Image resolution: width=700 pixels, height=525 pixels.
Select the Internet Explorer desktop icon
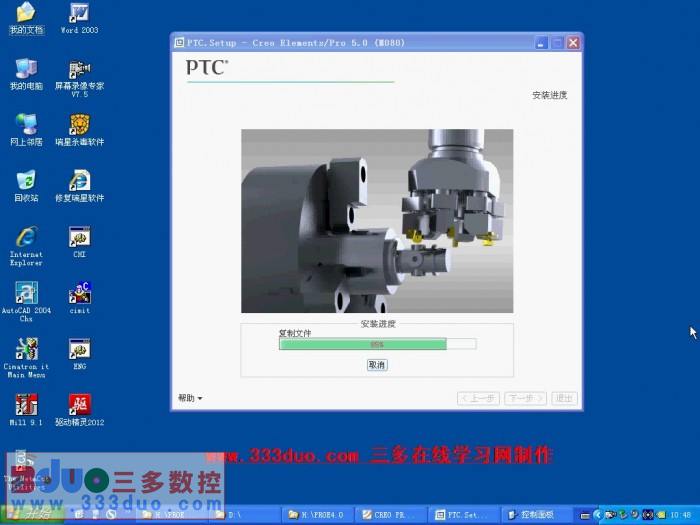pos(26,246)
